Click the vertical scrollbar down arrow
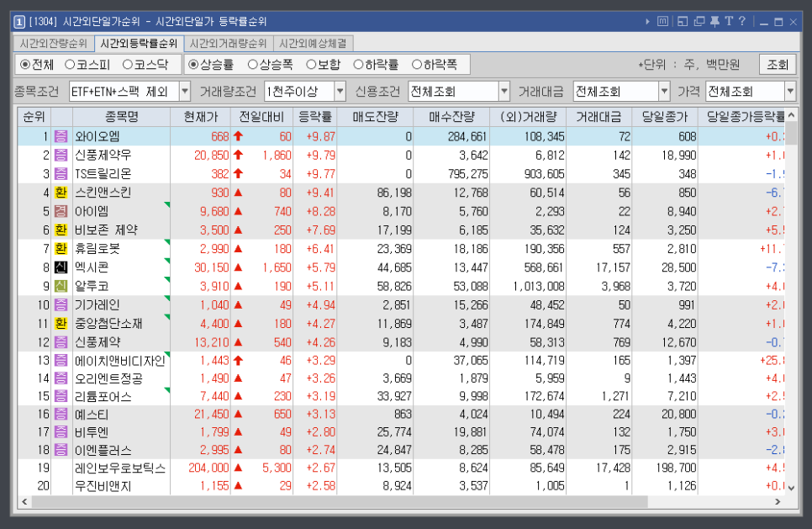 click(791, 488)
